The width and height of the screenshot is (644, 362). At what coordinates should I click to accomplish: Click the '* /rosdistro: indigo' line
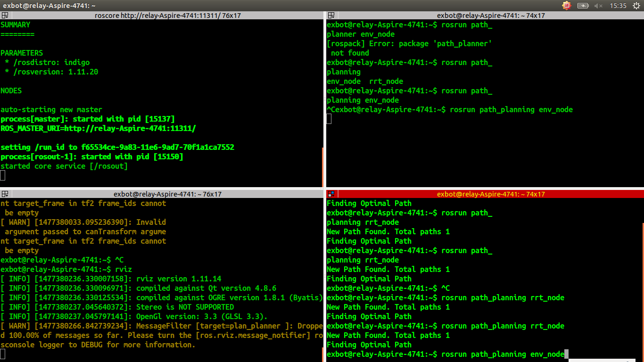(47, 62)
